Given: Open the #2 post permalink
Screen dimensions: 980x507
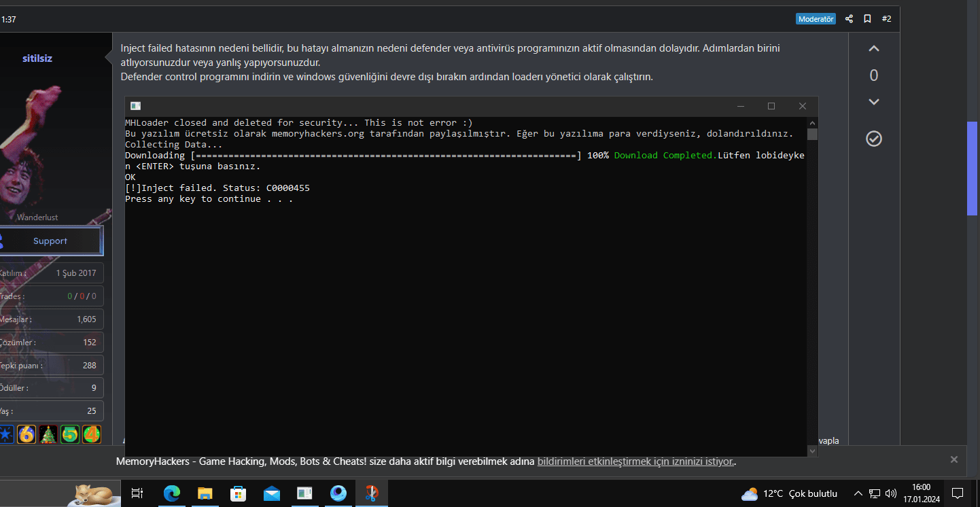Looking at the screenshot, I should click(x=886, y=19).
